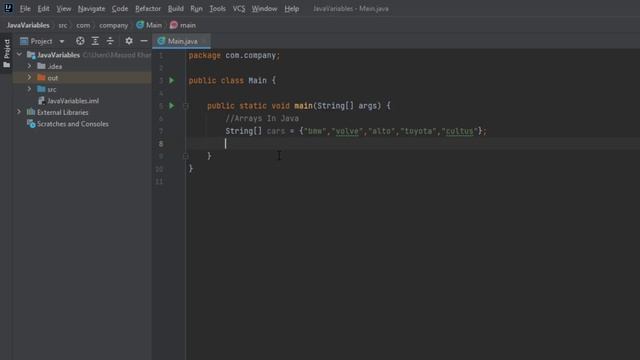Viewport: 640px width, 360px height.
Task: Click JavaVariables breadcrumb in navigation bar
Action: [x=28, y=25]
